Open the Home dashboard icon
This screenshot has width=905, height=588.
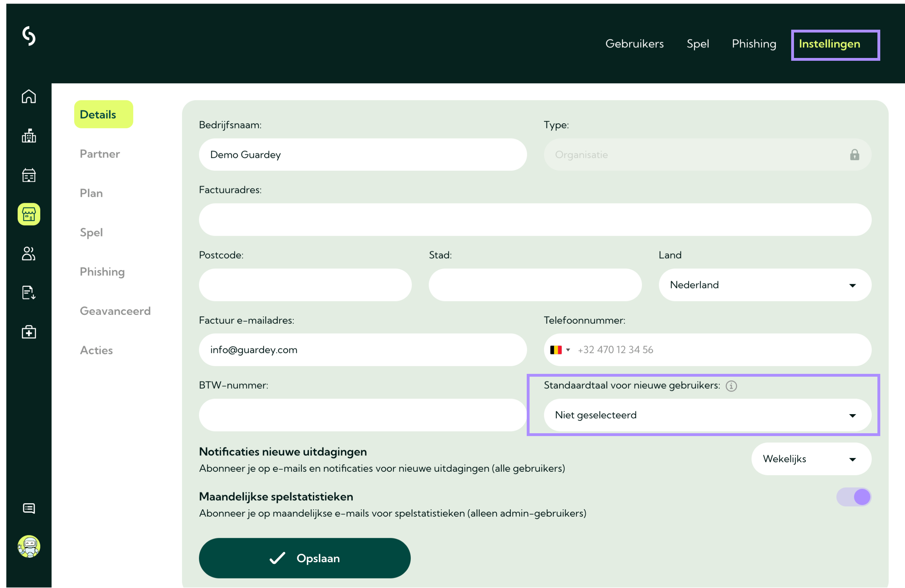pyautogui.click(x=29, y=96)
